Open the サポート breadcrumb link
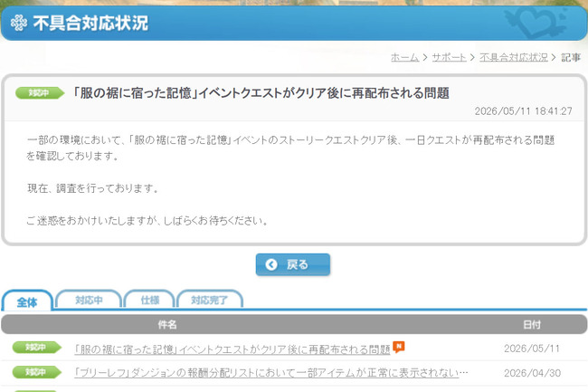588x392 pixels. [x=449, y=57]
